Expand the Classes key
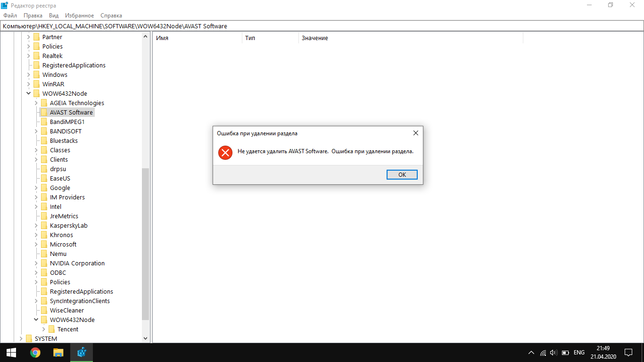This screenshot has width=644, height=362. (x=36, y=150)
